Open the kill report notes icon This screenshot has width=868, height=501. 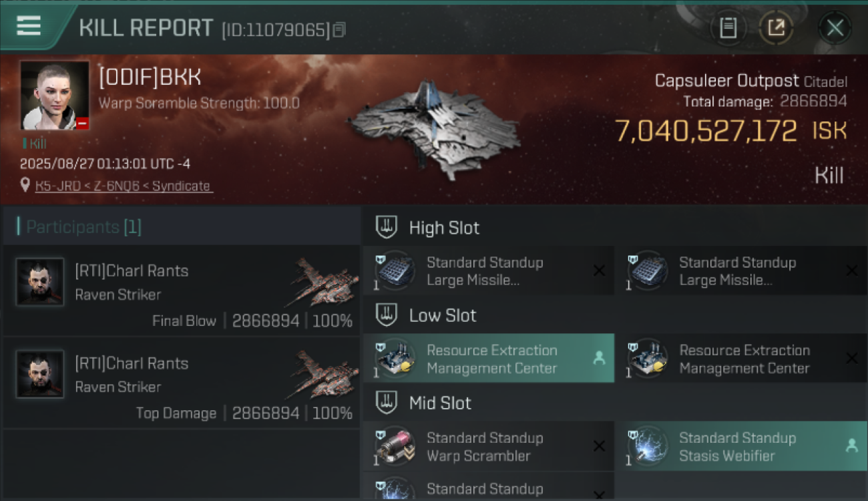point(728,28)
